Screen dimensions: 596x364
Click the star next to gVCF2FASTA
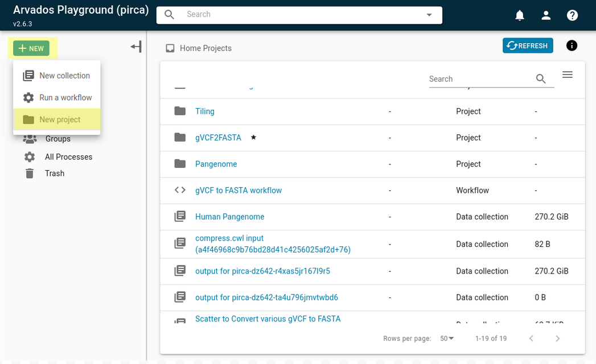tap(253, 138)
